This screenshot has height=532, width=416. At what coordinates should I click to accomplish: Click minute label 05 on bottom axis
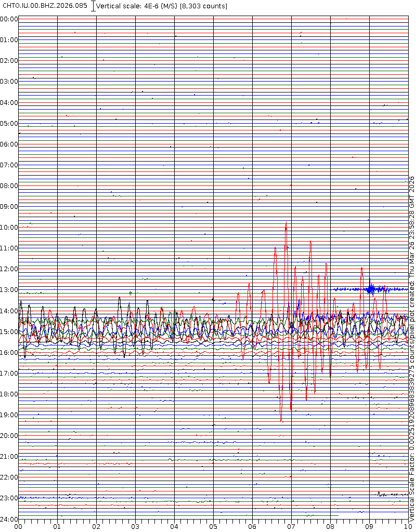(x=213, y=527)
